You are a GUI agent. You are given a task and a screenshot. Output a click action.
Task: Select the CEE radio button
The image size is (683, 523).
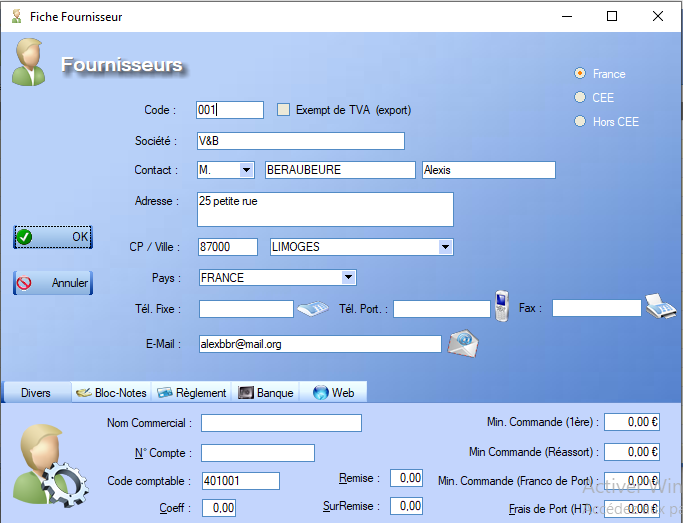[x=580, y=98]
